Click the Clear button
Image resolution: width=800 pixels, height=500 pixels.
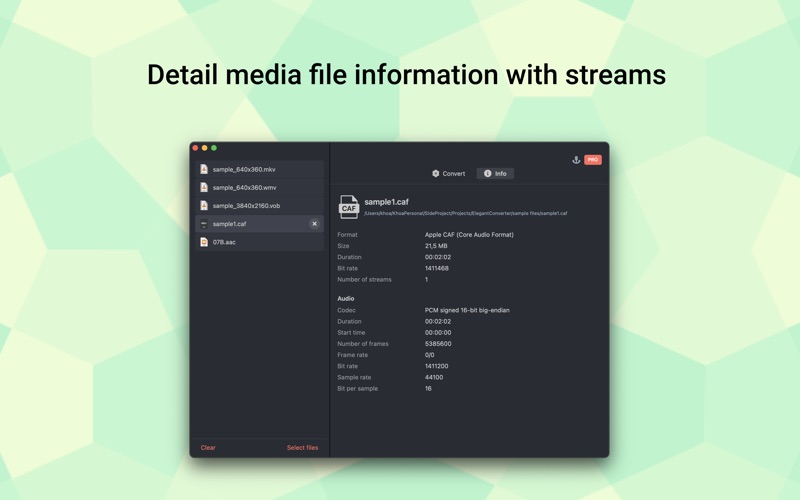pos(208,447)
